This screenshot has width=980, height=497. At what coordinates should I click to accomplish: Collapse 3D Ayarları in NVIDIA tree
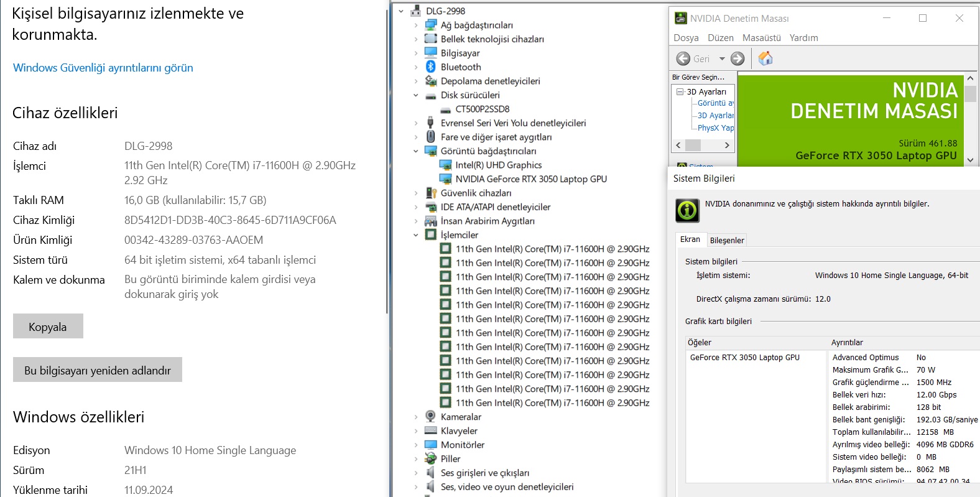[x=680, y=91]
